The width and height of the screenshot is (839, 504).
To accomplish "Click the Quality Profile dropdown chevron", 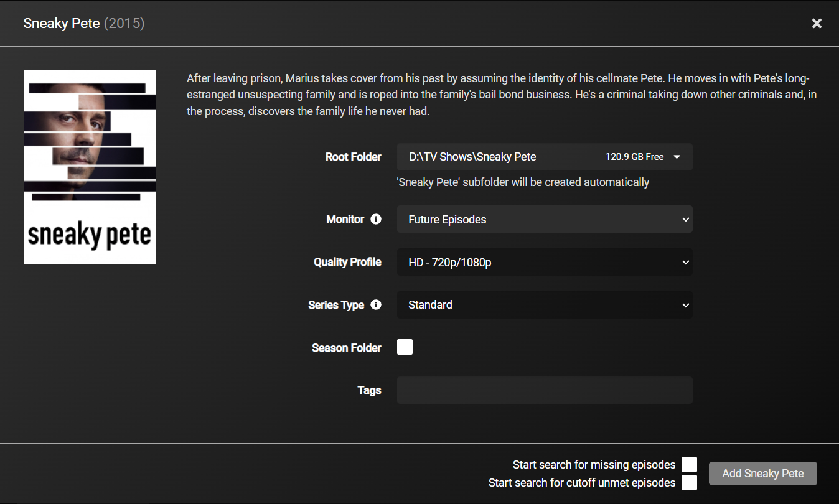I will [x=685, y=263].
